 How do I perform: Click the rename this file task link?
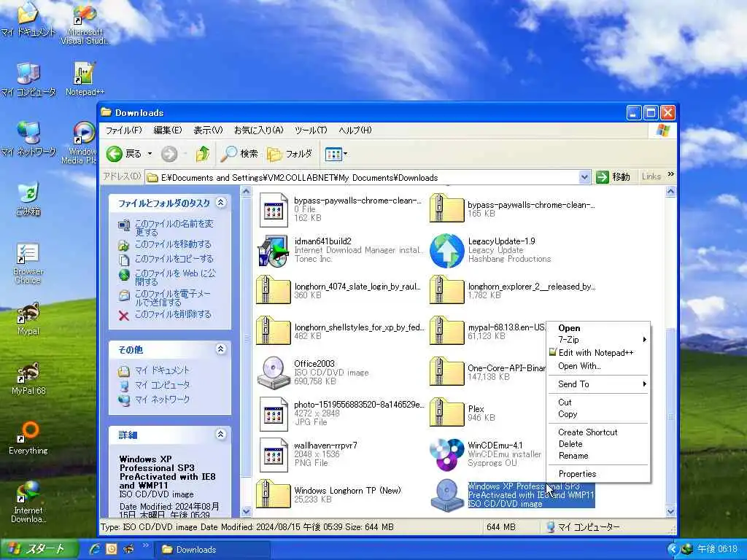coord(174,227)
